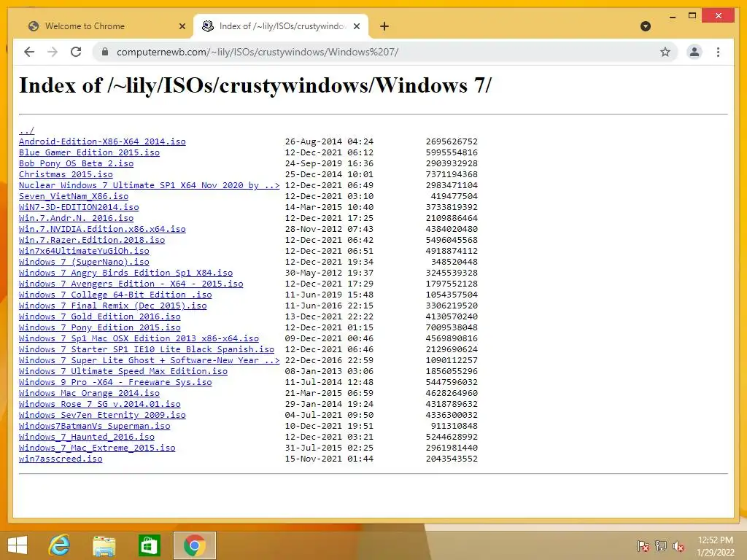
Task: Open the Chrome profile avatar
Action: (x=694, y=52)
